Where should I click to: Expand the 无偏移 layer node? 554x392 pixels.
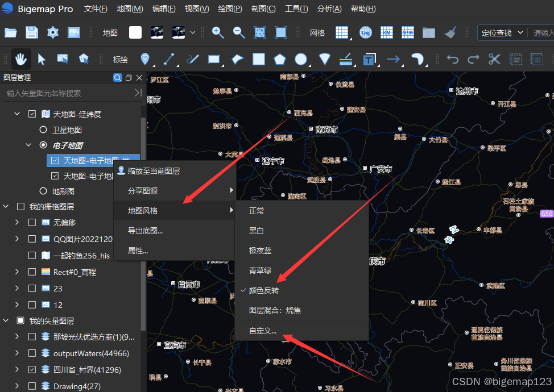pos(17,222)
